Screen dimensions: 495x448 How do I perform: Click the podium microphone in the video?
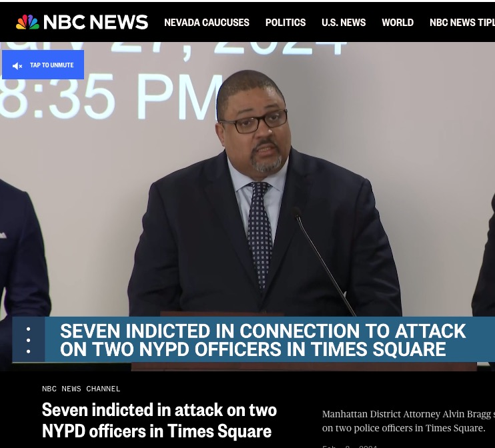[324, 261]
